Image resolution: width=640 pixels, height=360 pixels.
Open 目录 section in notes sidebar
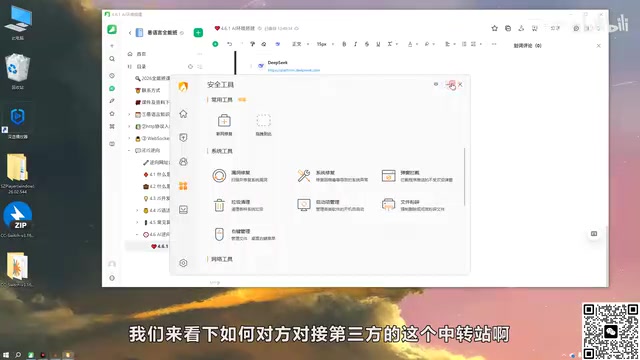coord(141,66)
